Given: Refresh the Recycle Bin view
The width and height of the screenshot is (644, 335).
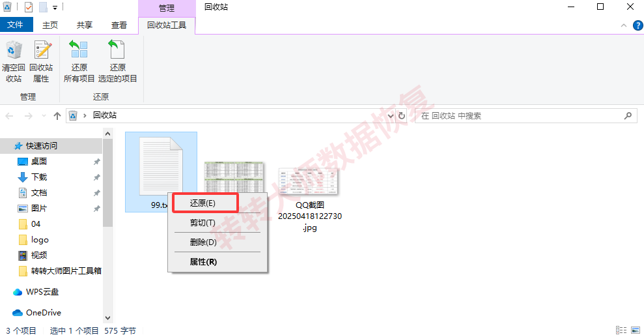Looking at the screenshot, I should click(x=402, y=116).
